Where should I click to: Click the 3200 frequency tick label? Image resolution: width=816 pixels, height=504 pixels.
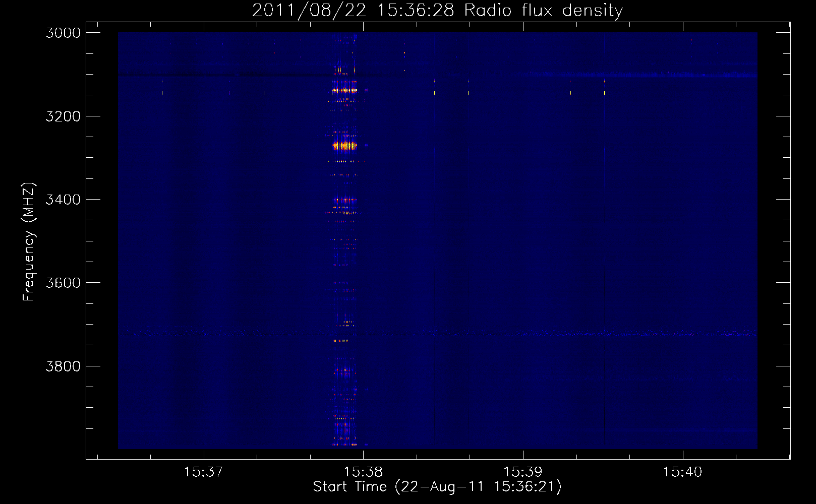63,116
